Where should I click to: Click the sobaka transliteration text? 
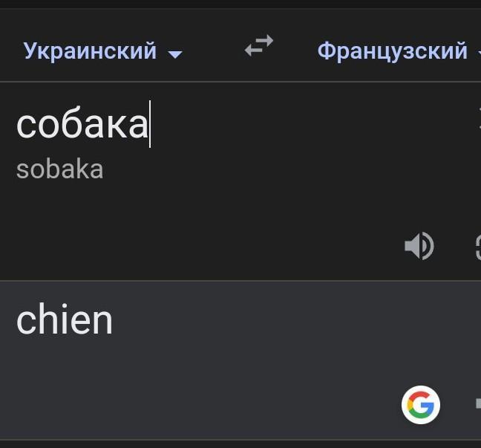click(59, 169)
